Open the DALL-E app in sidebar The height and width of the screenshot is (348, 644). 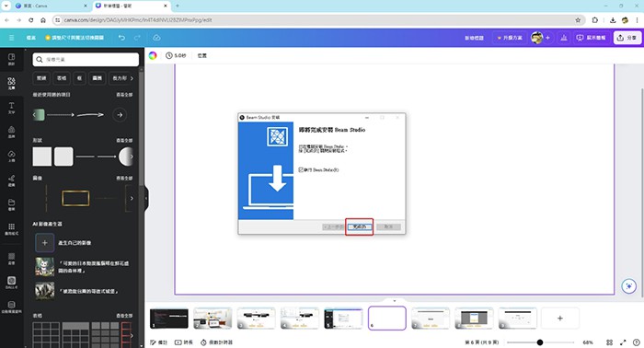click(11, 283)
